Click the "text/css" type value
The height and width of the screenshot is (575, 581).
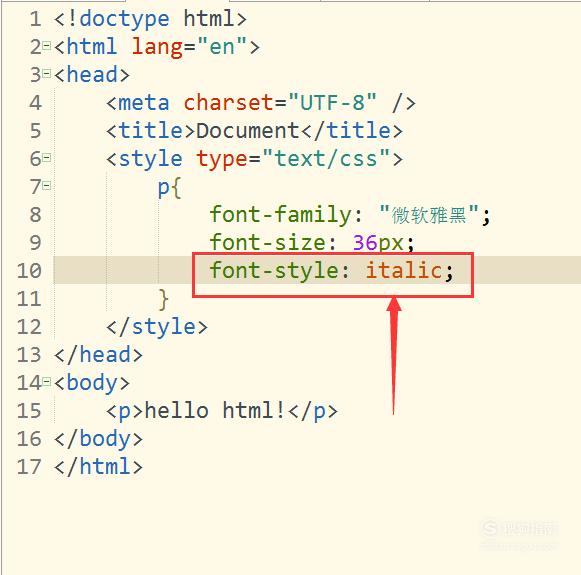326,158
